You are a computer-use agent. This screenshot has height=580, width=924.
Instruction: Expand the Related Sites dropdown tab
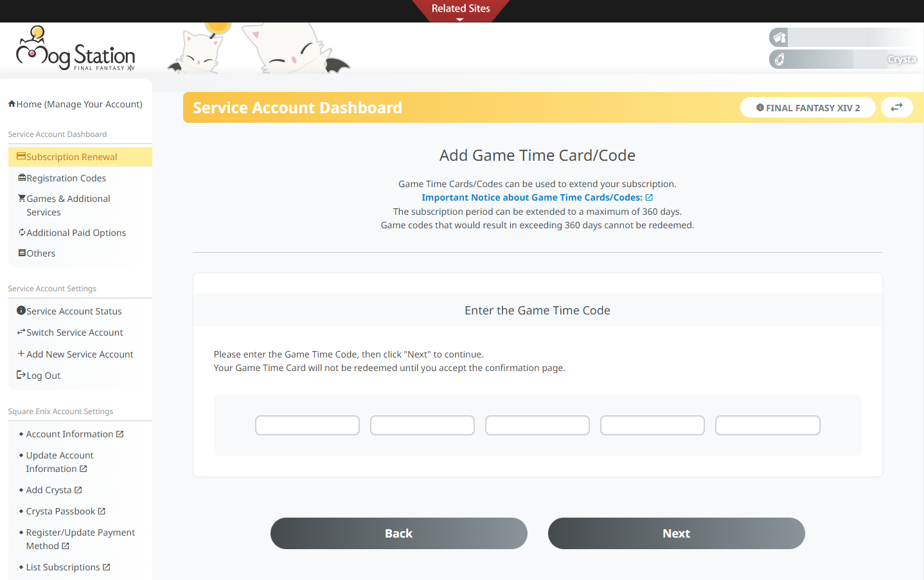pyautogui.click(x=461, y=10)
